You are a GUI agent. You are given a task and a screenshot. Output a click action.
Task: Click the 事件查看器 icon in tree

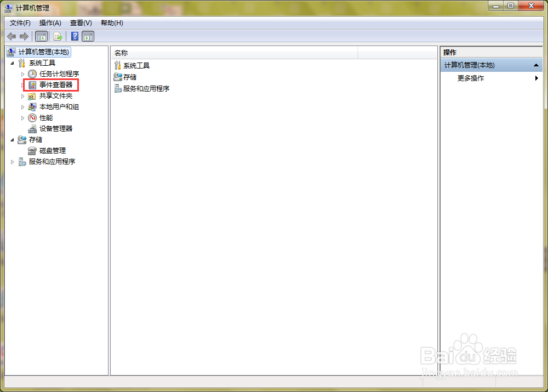tap(32, 85)
